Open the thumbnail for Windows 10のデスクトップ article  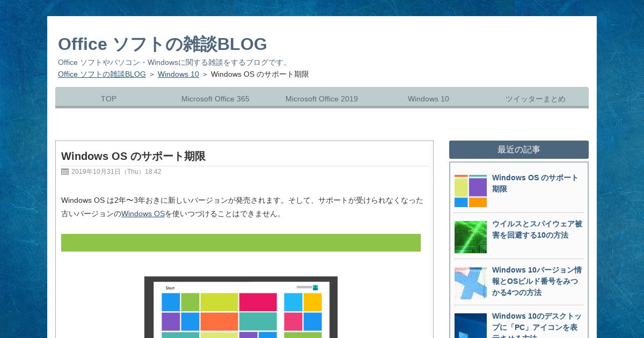pyautogui.click(x=471, y=326)
